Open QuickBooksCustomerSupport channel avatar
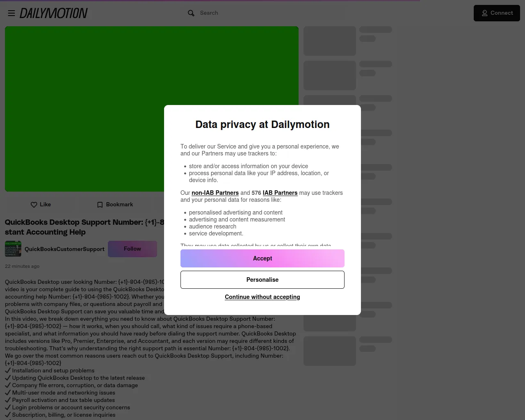525x420 pixels. pyautogui.click(x=13, y=249)
